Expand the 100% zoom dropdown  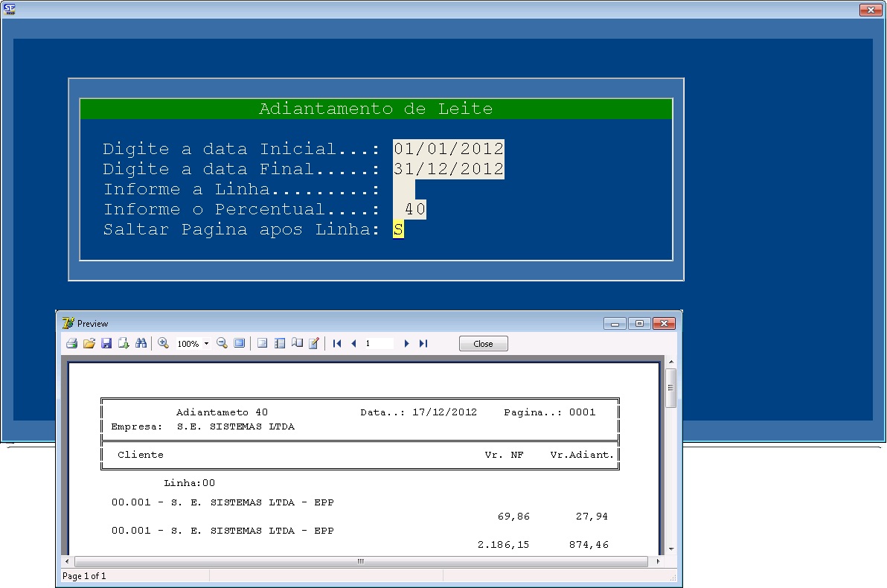(206, 344)
